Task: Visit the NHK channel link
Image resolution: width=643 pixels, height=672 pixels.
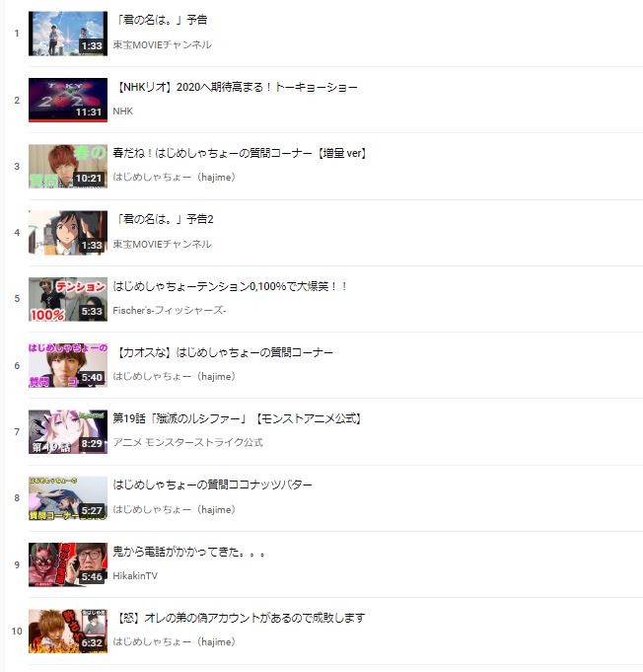Action: (123, 111)
